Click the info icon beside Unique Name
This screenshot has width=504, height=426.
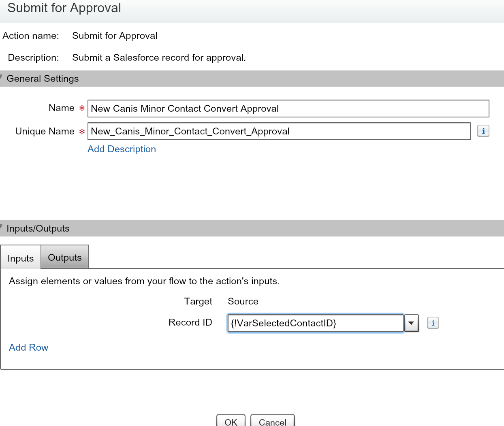483,131
